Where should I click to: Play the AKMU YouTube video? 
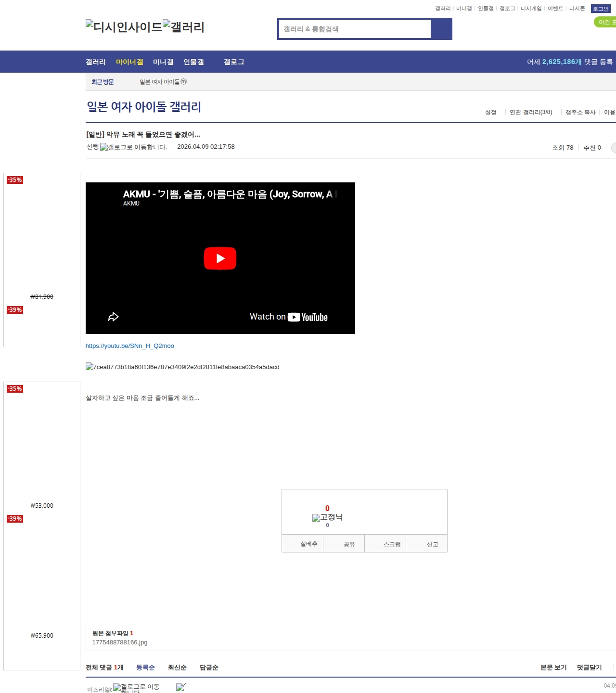pyautogui.click(x=220, y=258)
